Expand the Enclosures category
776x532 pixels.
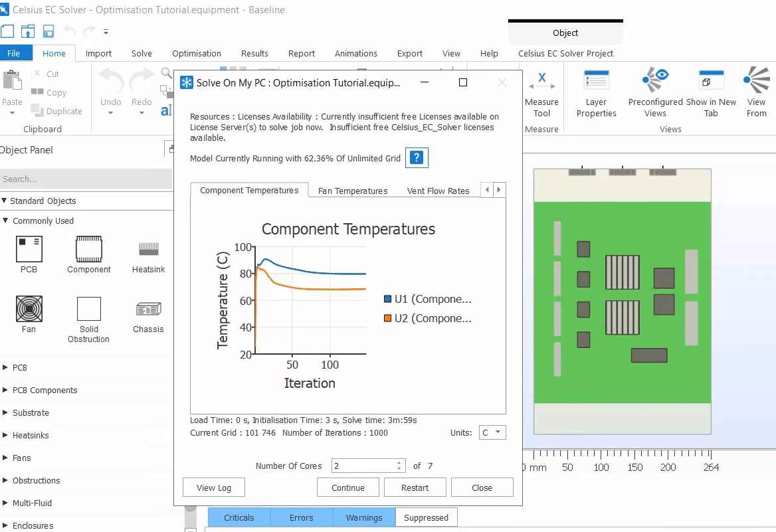(5, 525)
